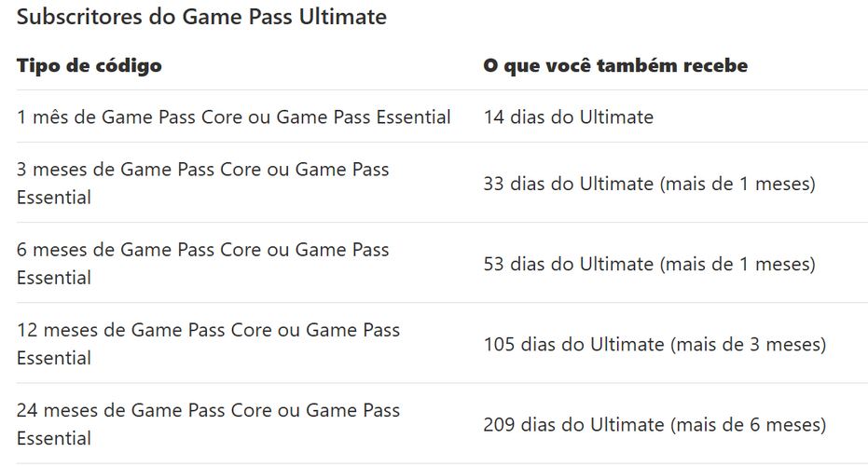
Task: Click the 105 dias do Ultimate cell
Action: (x=654, y=344)
